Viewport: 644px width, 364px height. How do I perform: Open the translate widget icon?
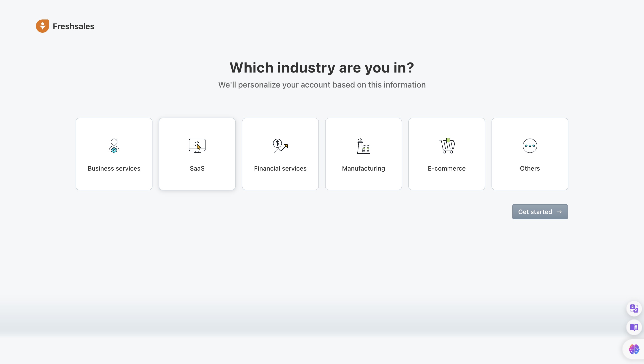[634, 308]
